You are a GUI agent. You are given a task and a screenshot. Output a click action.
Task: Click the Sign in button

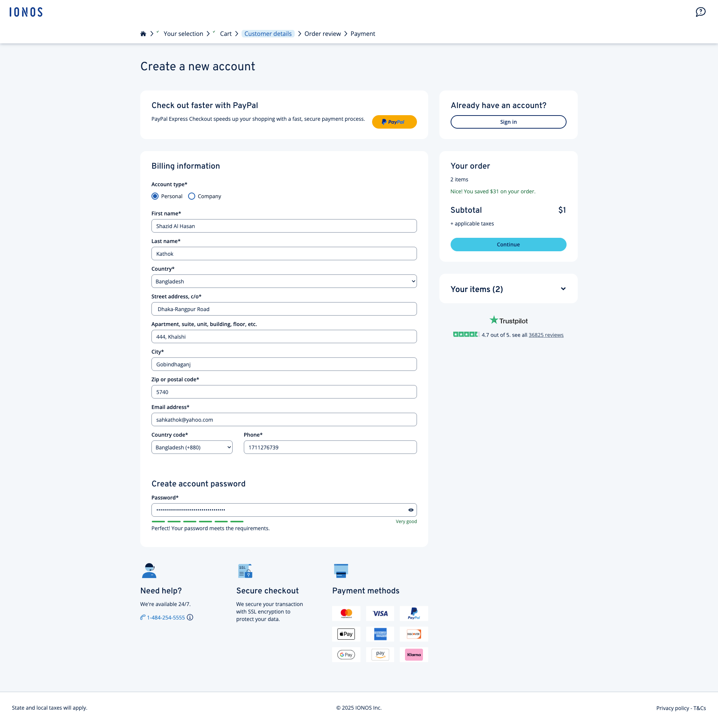click(x=508, y=122)
